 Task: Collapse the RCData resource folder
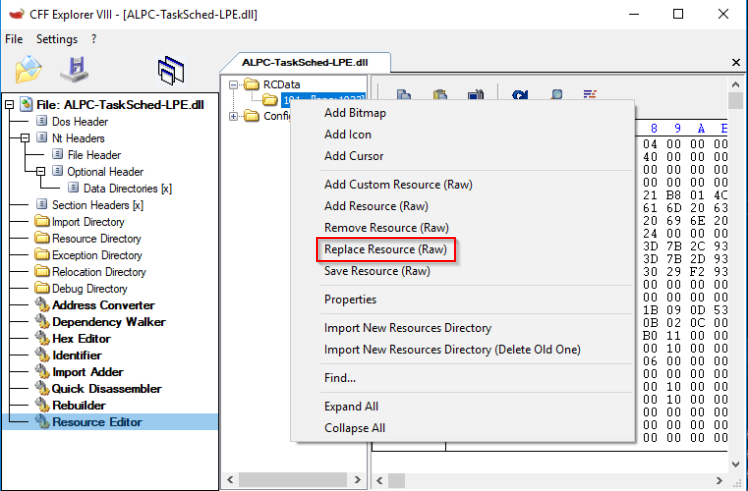[234, 85]
